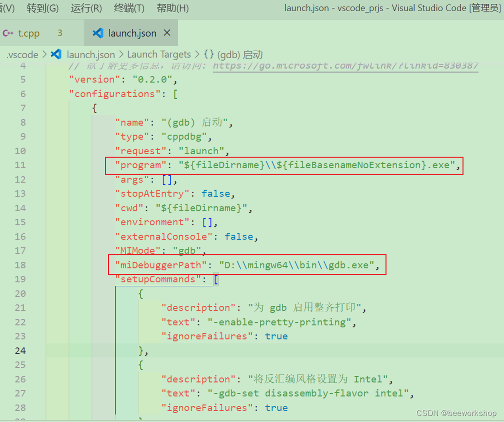This screenshot has height=422, width=504.
Task: Open the go.microsoft.com fwlink URL
Action: (x=345, y=66)
